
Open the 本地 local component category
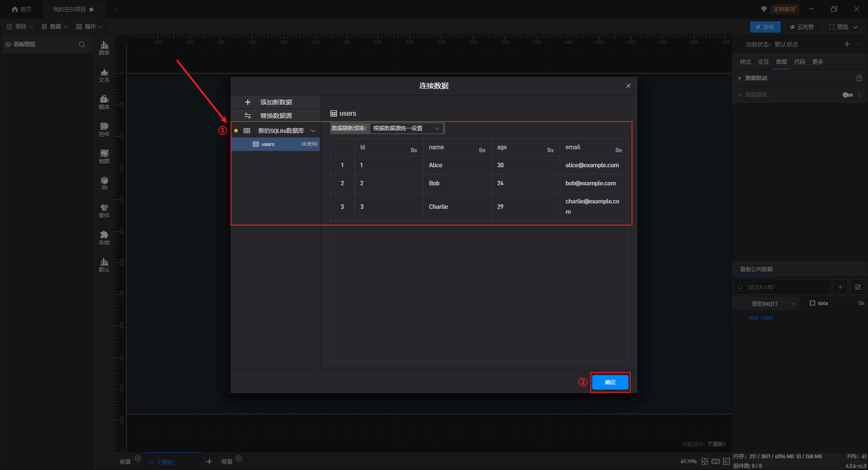(x=104, y=238)
